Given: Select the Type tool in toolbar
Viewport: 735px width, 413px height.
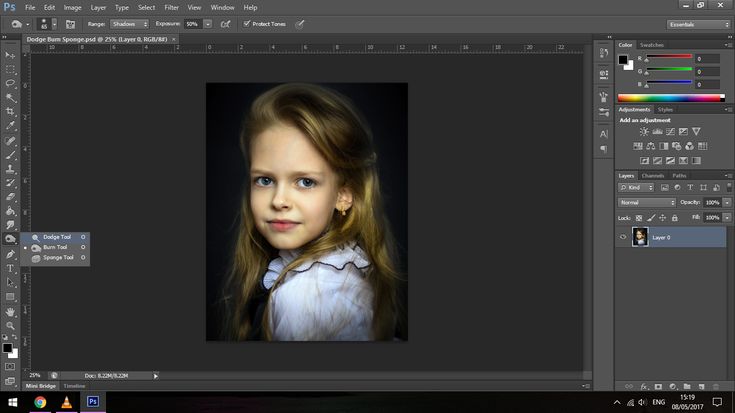Looking at the screenshot, I should coord(11,268).
